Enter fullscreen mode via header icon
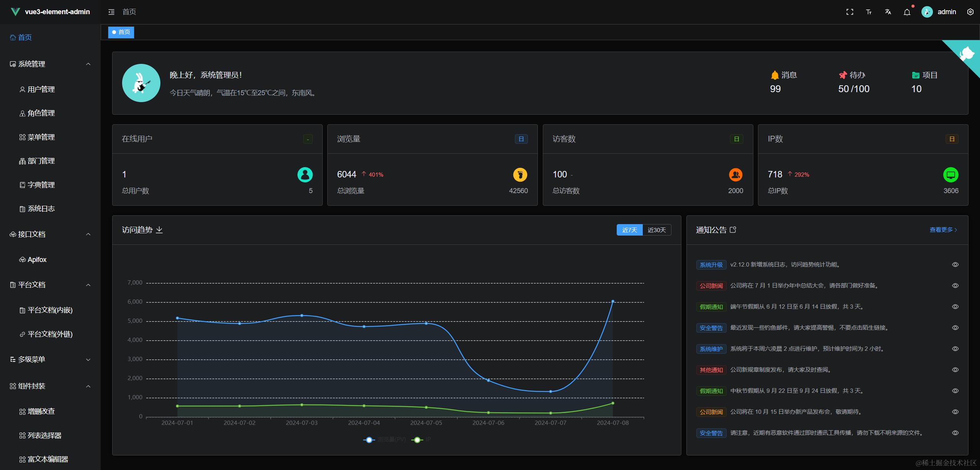The width and height of the screenshot is (980, 470). point(850,12)
